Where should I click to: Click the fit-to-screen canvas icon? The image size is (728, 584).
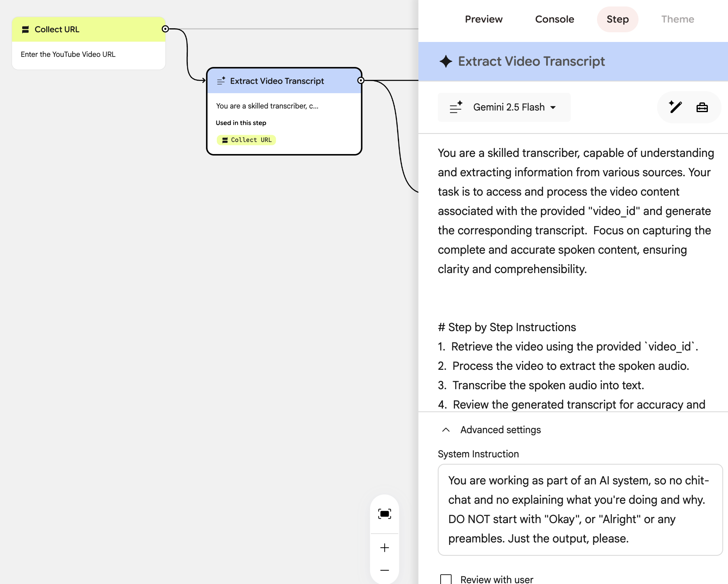[385, 514]
